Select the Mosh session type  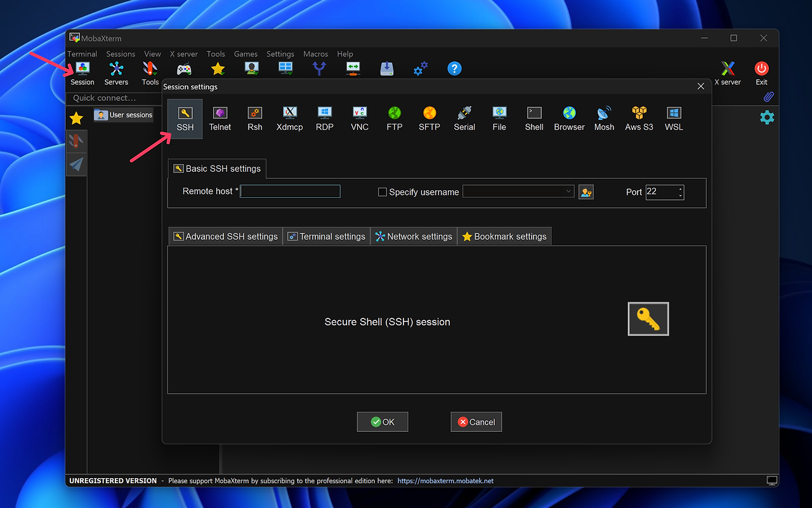(x=604, y=119)
